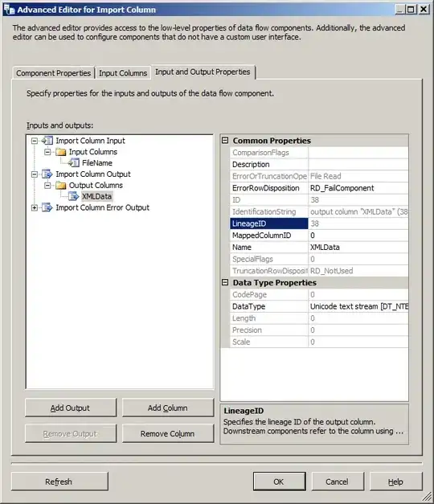Screen dimensions: 434x504
Task: Click the RD_NotUsed value
Action: coord(331,271)
